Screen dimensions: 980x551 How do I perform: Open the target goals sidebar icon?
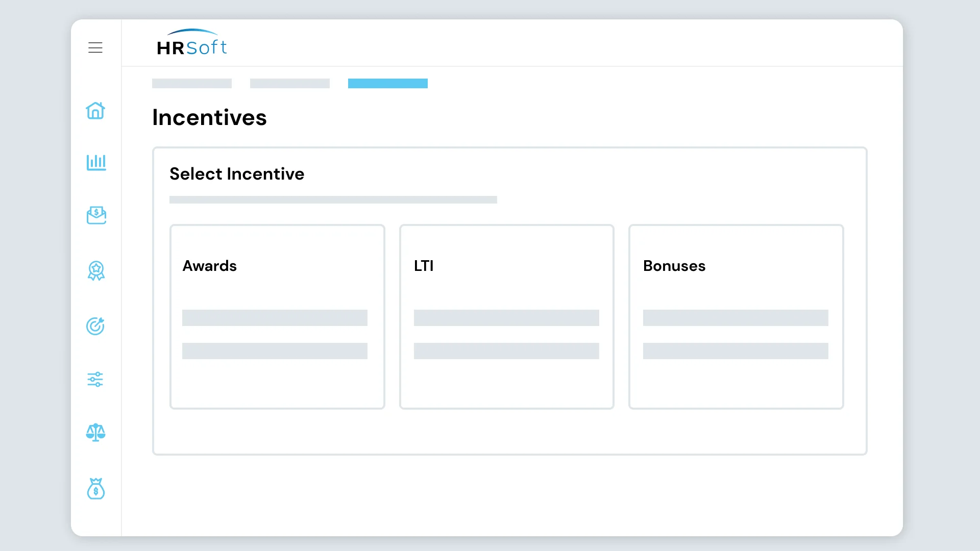[x=95, y=326]
